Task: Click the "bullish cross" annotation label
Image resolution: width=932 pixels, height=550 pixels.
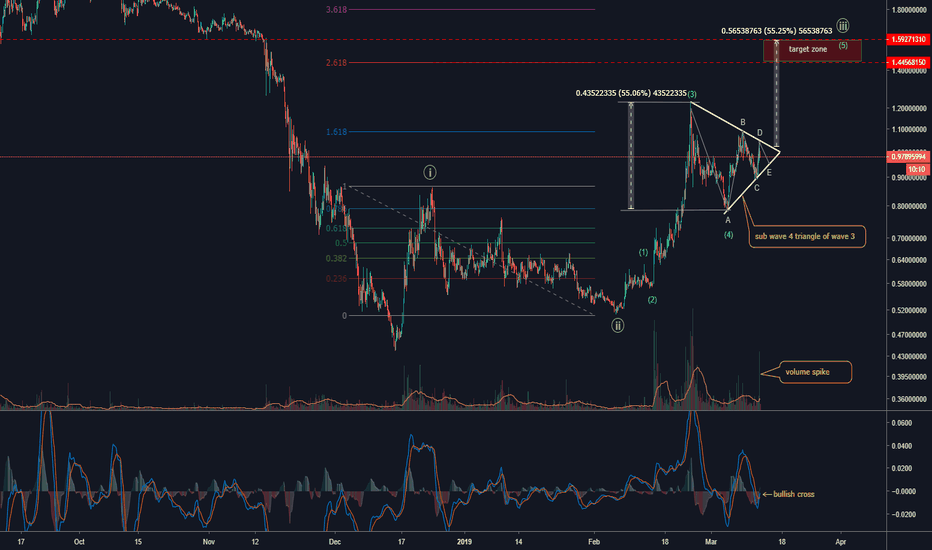Action: pos(794,494)
